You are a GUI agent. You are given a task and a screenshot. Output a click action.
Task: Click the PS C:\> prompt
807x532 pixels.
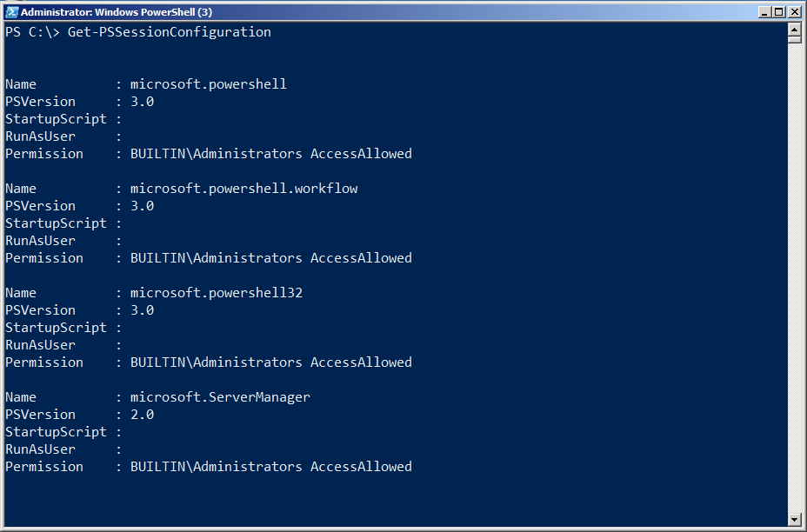32,32
